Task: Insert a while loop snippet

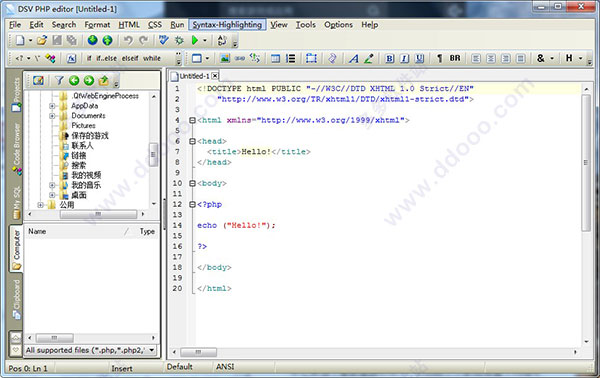Action: [152, 58]
